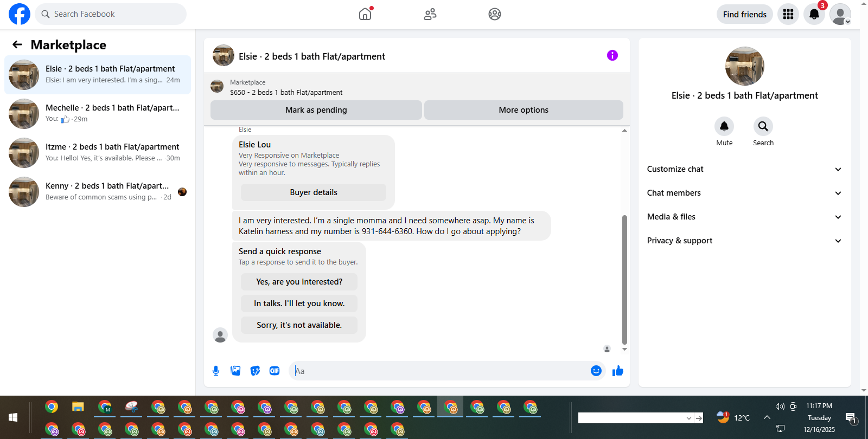Image resolution: width=868 pixels, height=439 pixels.
Task: Expand the Customize chat section
Action: (x=745, y=169)
